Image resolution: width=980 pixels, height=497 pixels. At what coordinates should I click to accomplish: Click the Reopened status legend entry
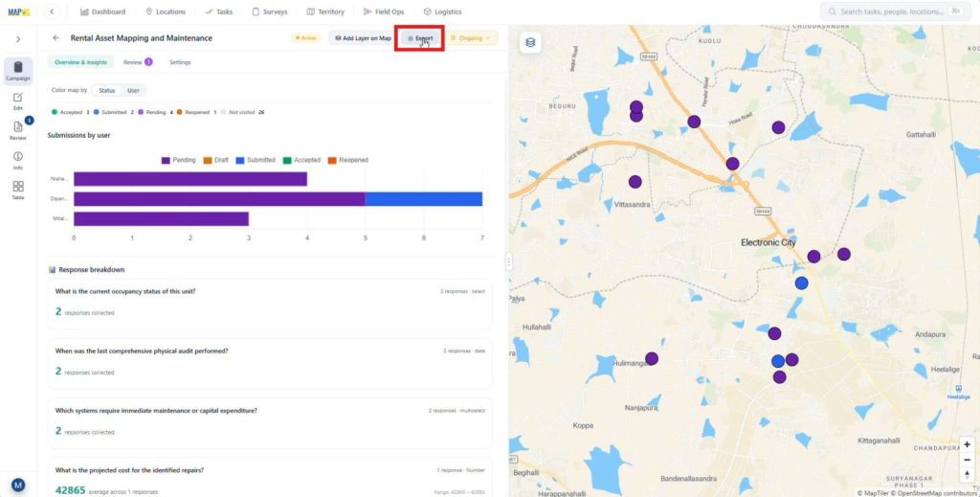[x=196, y=113]
